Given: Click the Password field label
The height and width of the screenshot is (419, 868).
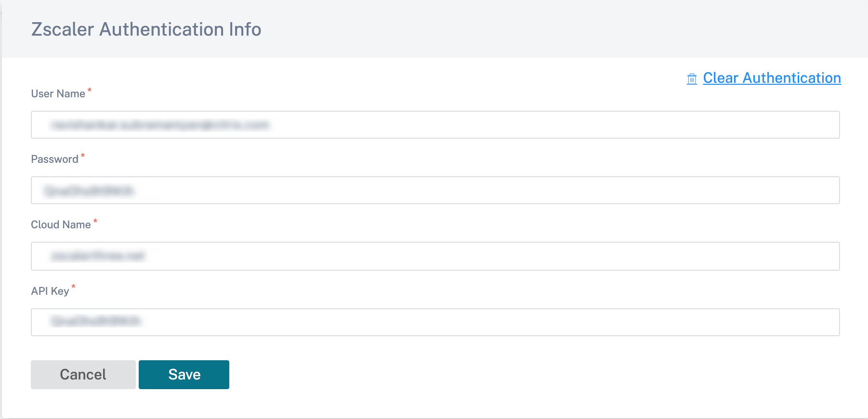Looking at the screenshot, I should 54,159.
